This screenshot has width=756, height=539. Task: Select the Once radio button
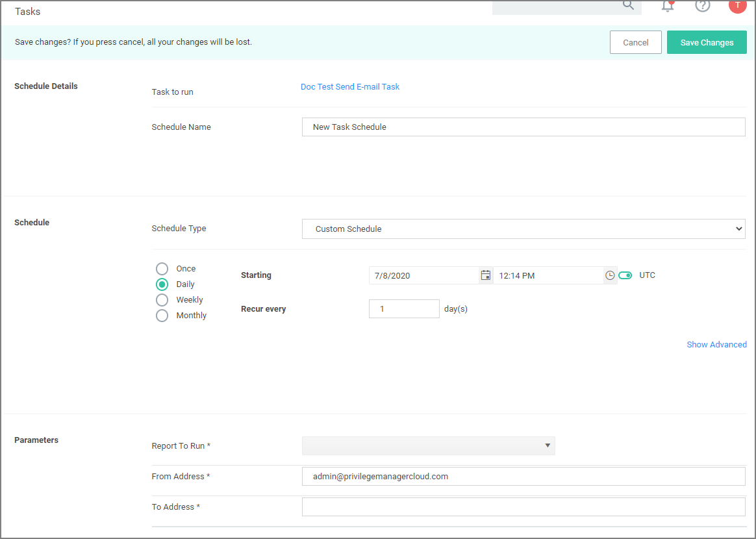tap(162, 269)
